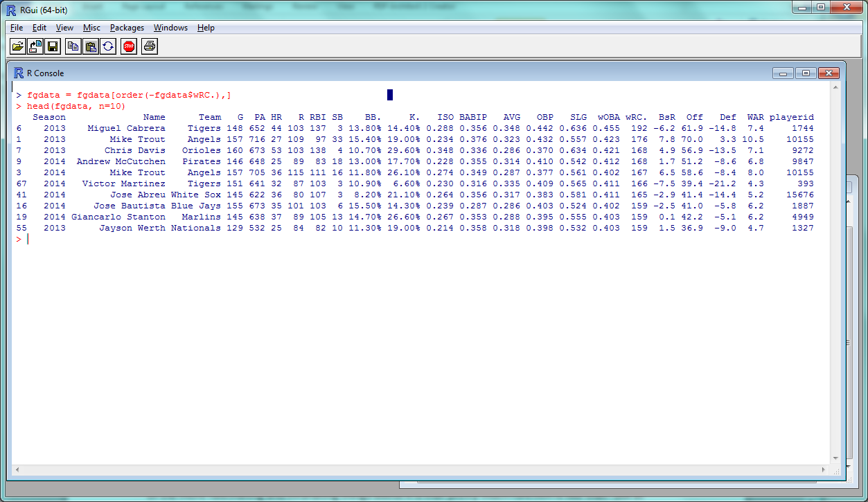Open the Packages menu
The image size is (868, 502).
[127, 28]
